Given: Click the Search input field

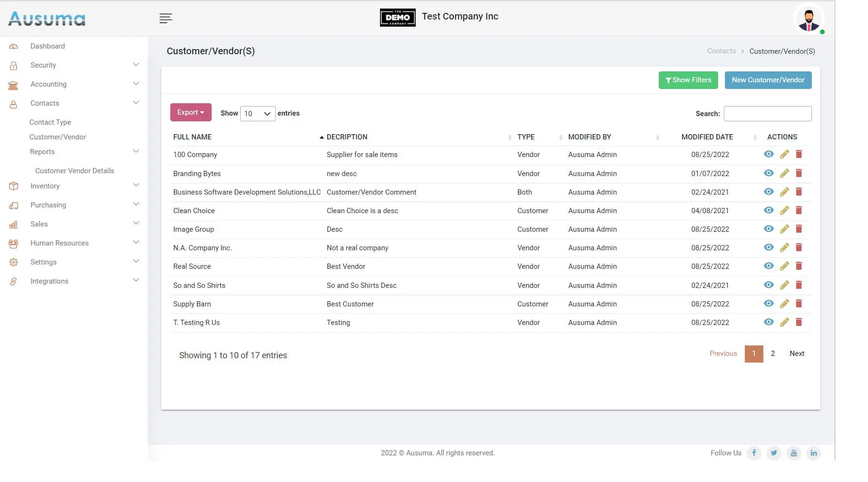Looking at the screenshot, I should point(767,114).
